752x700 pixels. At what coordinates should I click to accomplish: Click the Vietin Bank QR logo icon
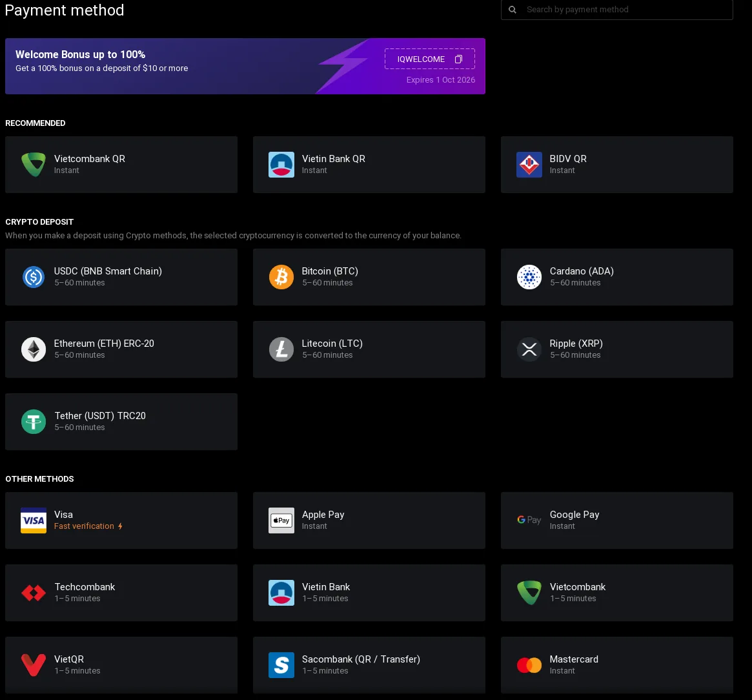pos(281,165)
